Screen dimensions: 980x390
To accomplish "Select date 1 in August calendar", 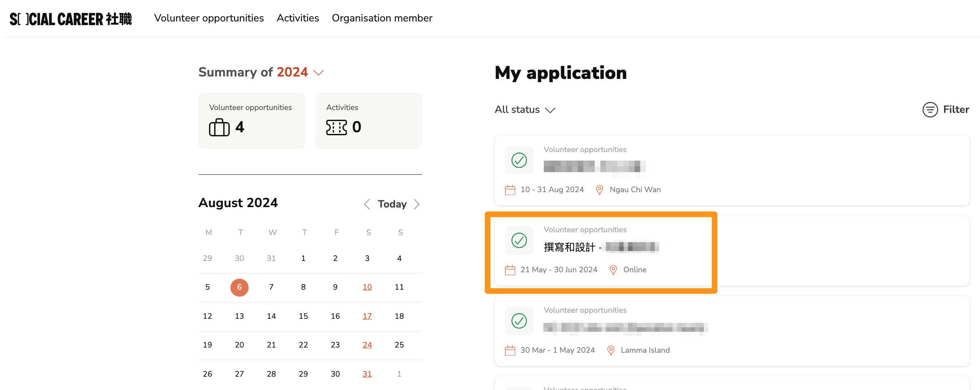I will tap(303, 259).
